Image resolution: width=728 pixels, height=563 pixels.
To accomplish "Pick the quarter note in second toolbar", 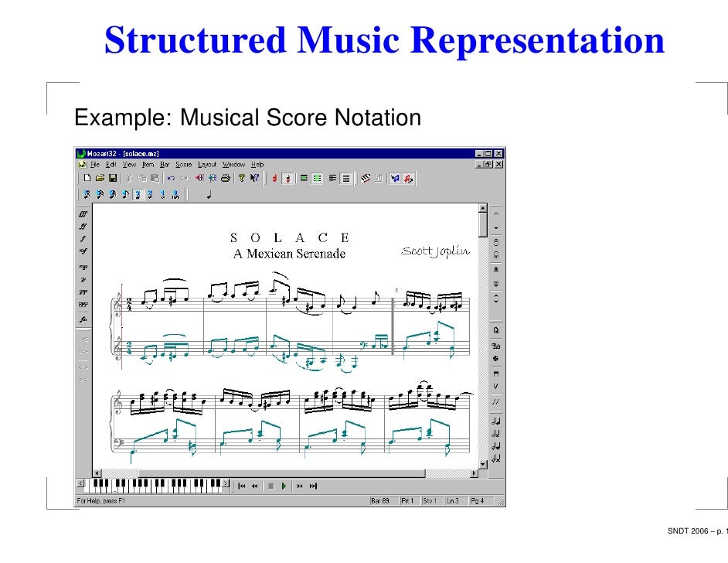I will pyautogui.click(x=209, y=195).
